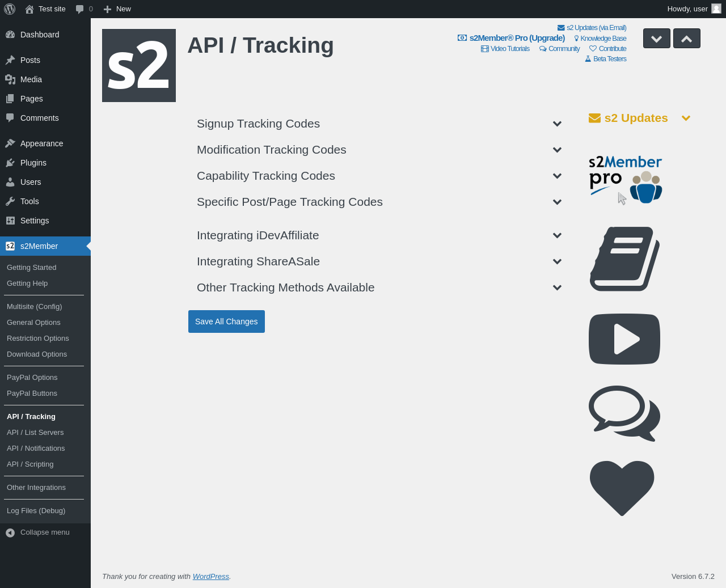
Task: Collapse all panels with up-arrow button
Action: (x=687, y=39)
